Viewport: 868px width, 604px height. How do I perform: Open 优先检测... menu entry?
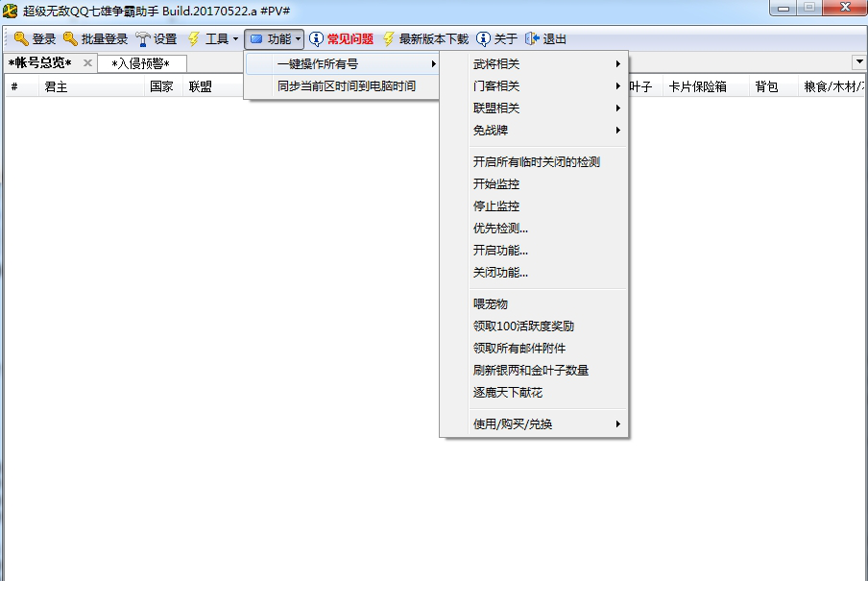click(534, 229)
